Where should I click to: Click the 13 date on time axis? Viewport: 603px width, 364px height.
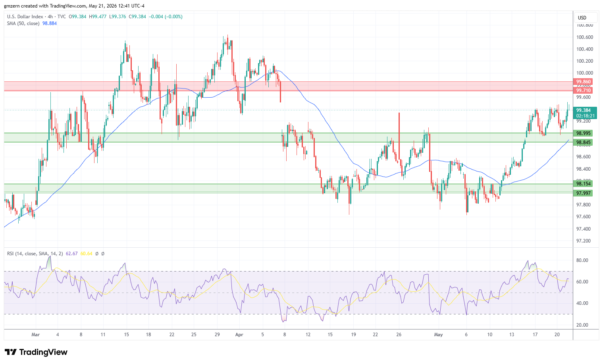[512, 335]
